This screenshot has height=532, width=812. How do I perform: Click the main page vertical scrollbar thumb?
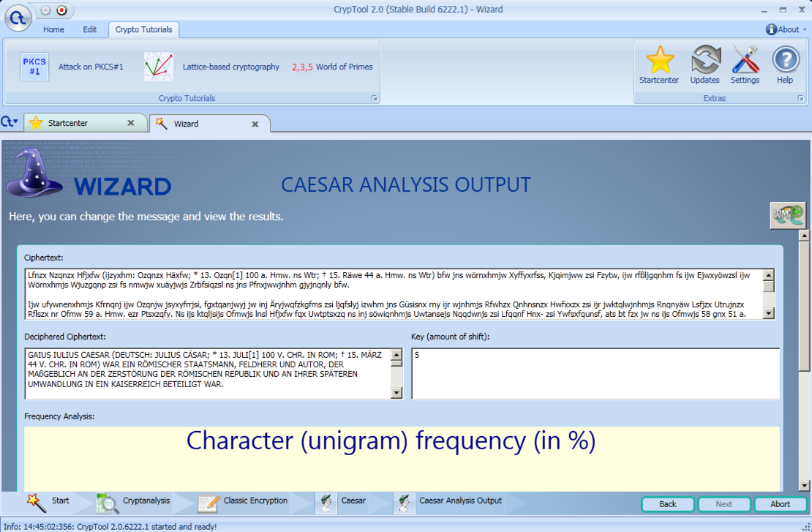point(804,306)
